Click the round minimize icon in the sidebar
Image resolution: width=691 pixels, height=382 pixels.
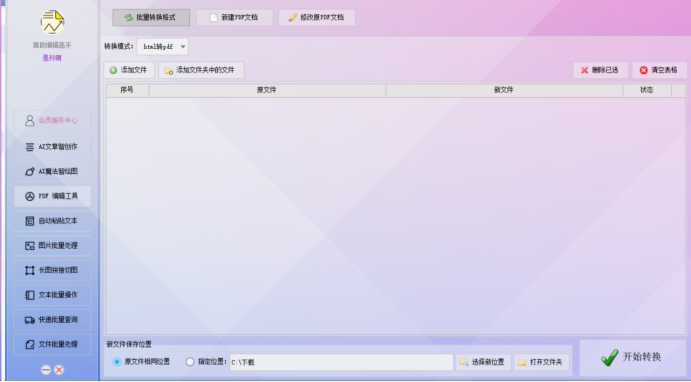pos(46,370)
